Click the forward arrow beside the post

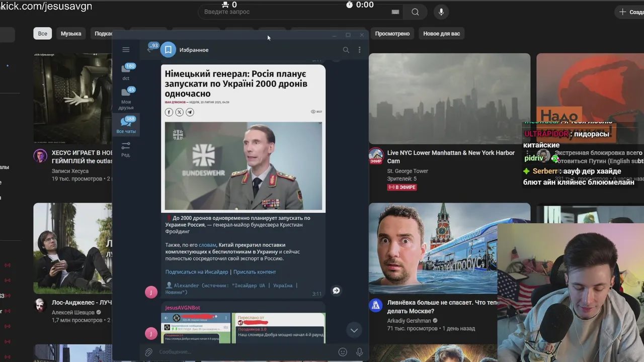[x=336, y=290]
